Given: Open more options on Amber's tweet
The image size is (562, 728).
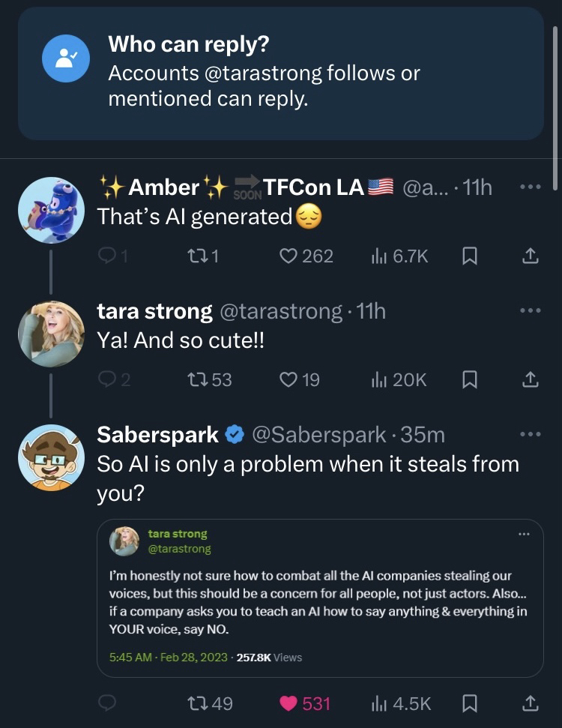Looking at the screenshot, I should coord(529,187).
